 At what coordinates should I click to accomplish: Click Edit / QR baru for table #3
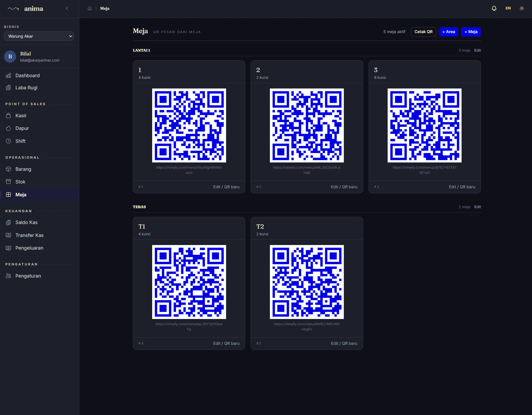click(x=462, y=187)
